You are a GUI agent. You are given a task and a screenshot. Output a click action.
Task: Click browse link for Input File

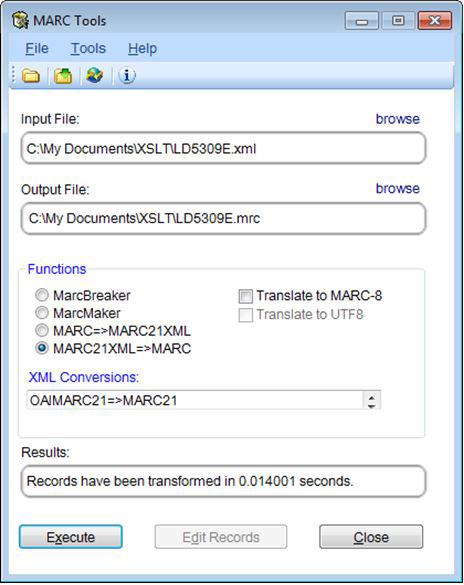pyautogui.click(x=398, y=119)
